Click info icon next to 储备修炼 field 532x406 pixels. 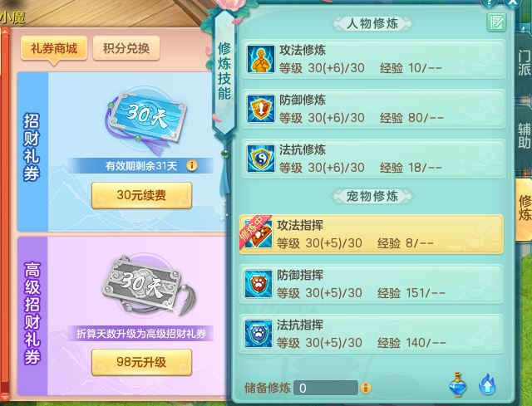click(x=366, y=388)
